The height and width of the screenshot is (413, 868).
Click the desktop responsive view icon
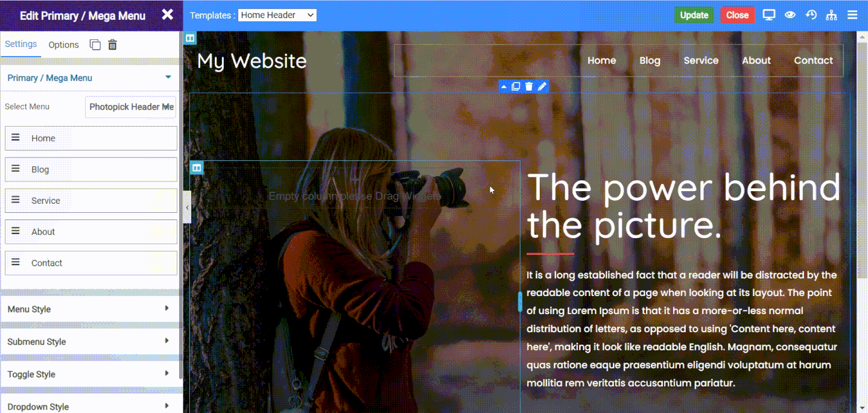click(x=768, y=15)
